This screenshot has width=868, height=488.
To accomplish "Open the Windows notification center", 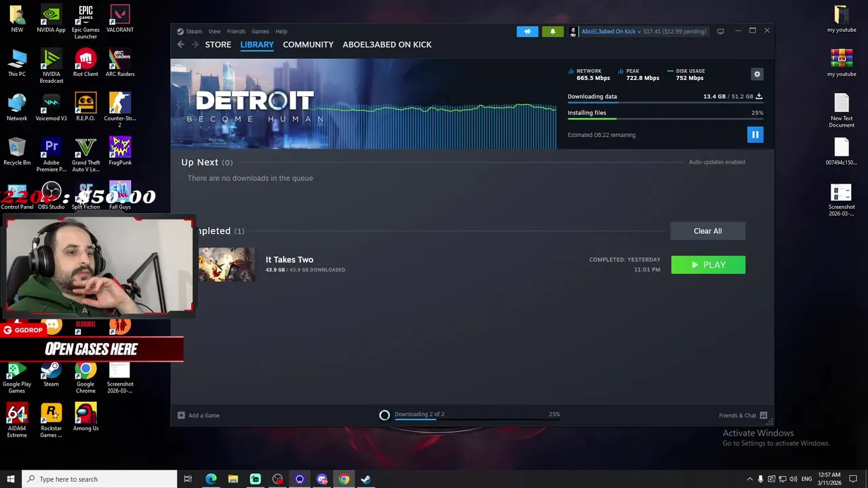I will tap(853, 479).
